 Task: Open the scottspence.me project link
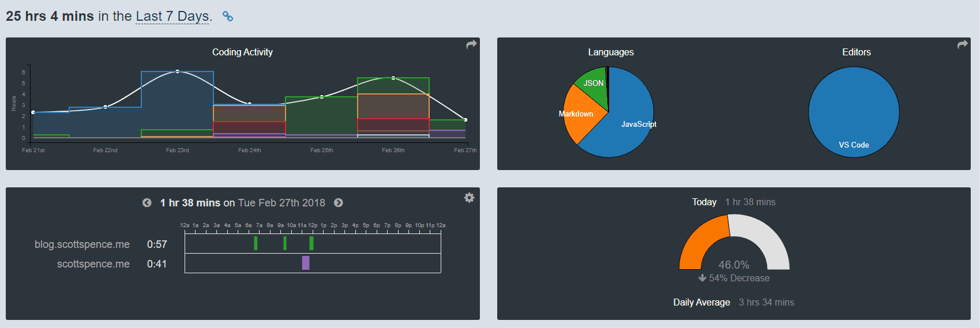(93, 264)
